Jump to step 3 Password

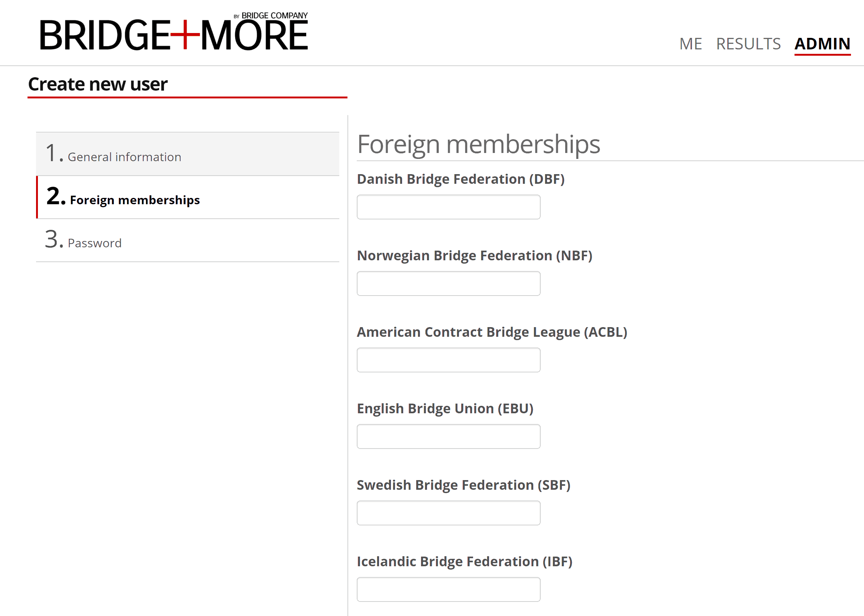(188, 241)
